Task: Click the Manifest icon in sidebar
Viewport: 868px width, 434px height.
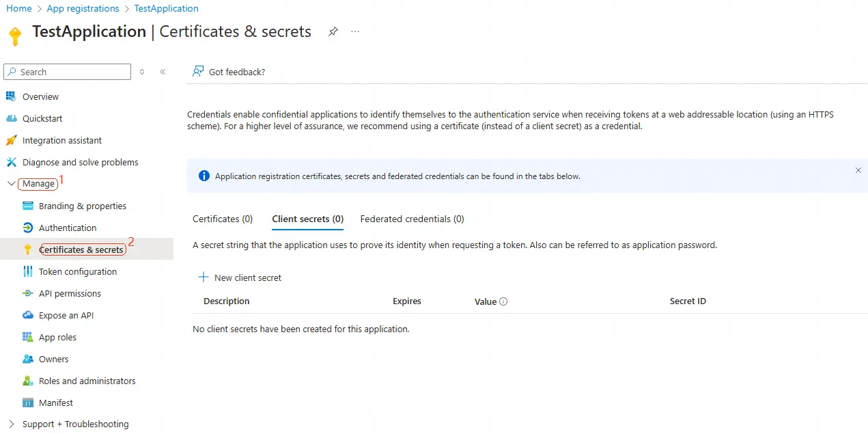Action: pos(27,403)
